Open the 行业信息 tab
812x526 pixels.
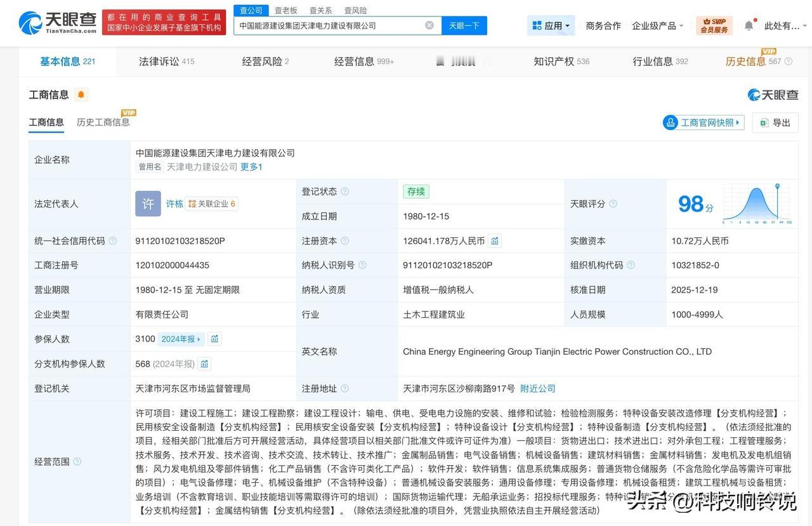[x=660, y=62]
